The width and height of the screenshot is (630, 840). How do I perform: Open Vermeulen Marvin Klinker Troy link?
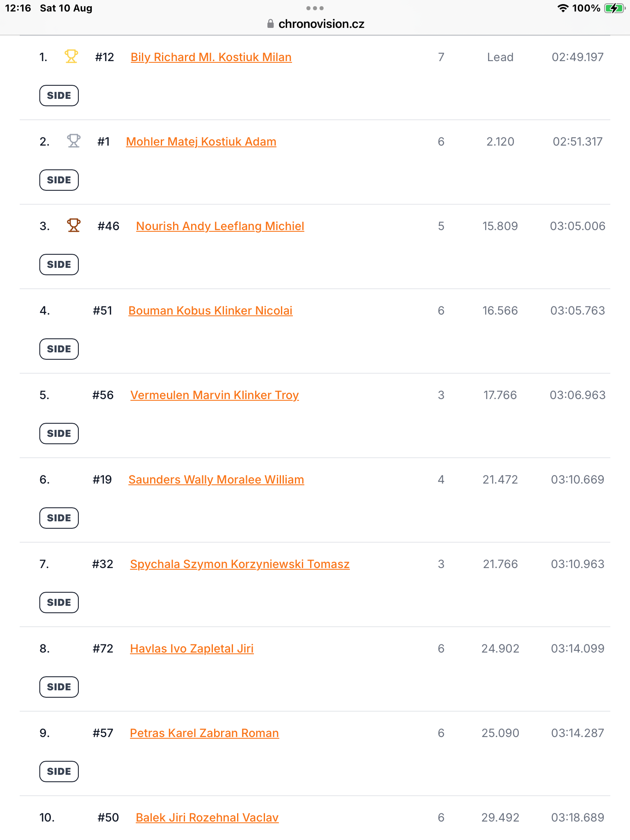(x=215, y=395)
